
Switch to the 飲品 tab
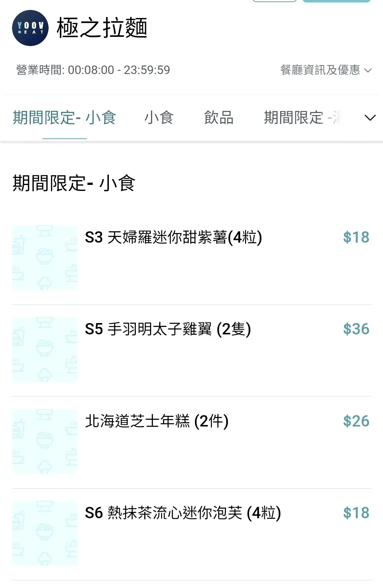pyautogui.click(x=219, y=118)
